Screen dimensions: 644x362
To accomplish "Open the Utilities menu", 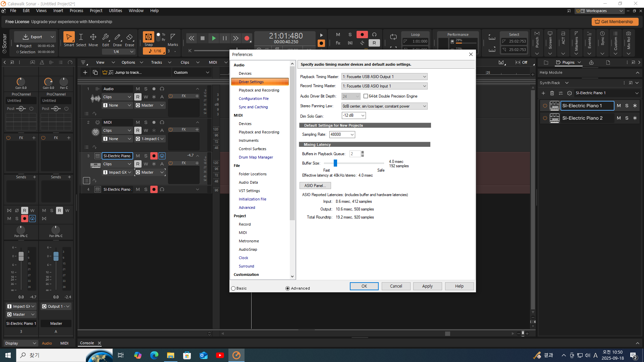I will (x=115, y=11).
